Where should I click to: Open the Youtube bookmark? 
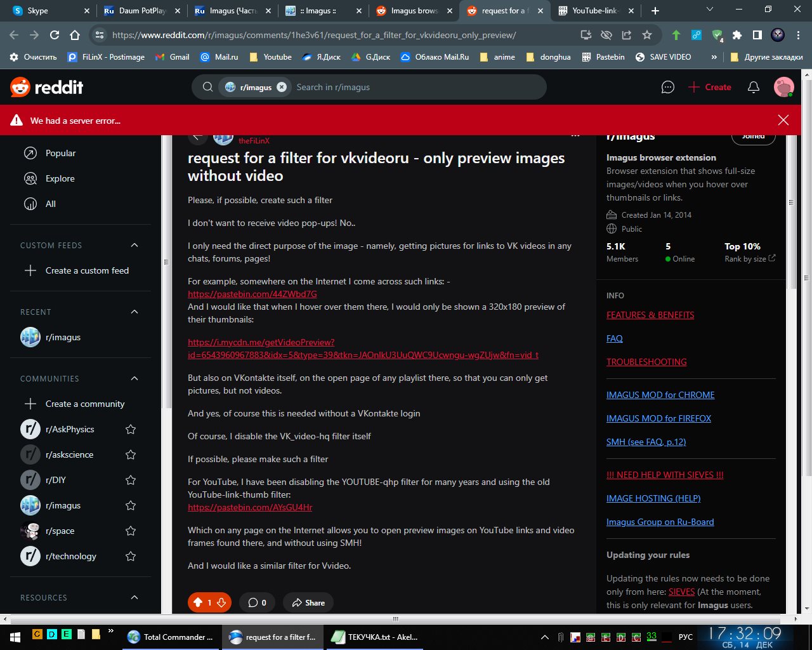pyautogui.click(x=271, y=56)
